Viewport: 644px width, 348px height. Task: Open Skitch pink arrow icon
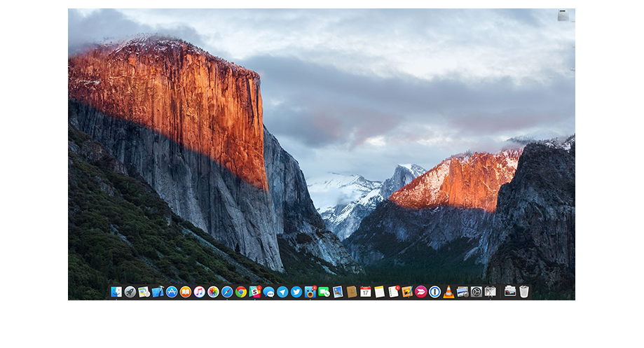click(x=421, y=292)
